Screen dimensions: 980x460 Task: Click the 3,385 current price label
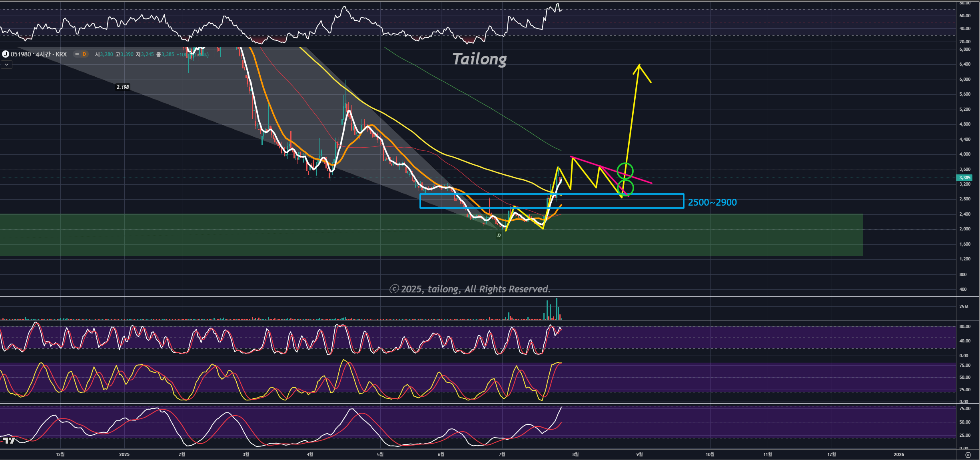point(964,178)
